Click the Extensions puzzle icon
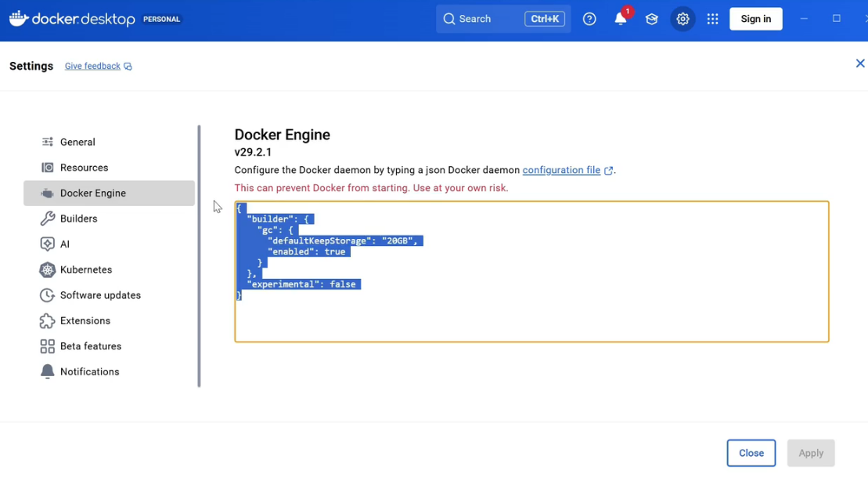Viewport: 868px width, 481px height. pos(48,320)
